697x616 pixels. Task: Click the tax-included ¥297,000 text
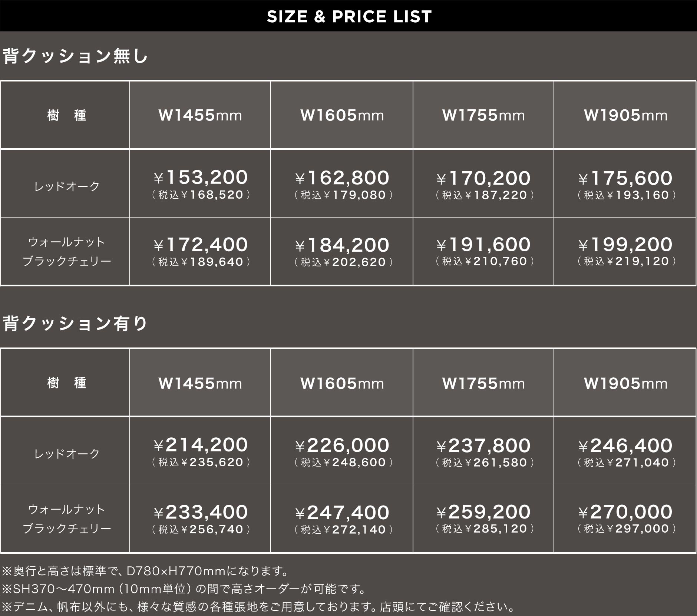point(627,529)
